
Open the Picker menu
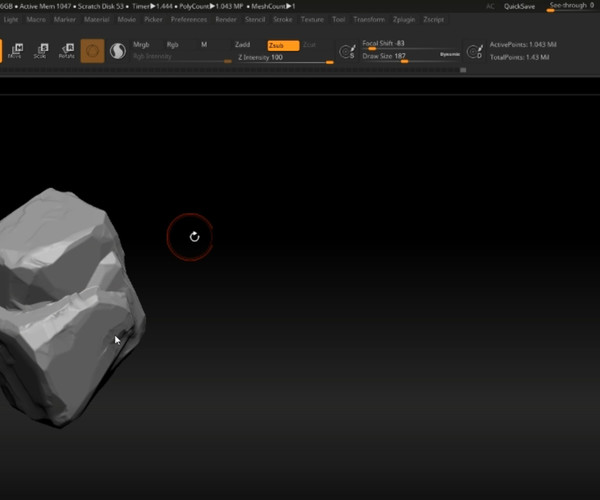click(x=153, y=19)
